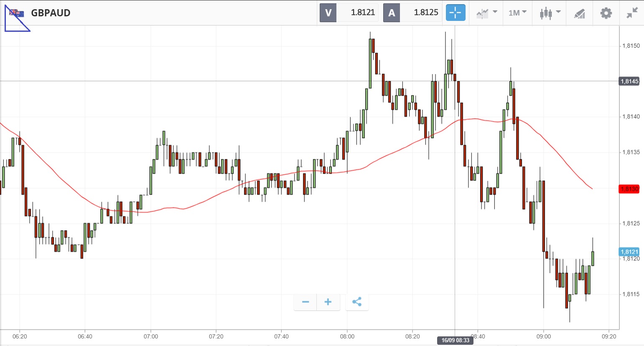Select the GBPAUD symbol name

pyautogui.click(x=51, y=13)
